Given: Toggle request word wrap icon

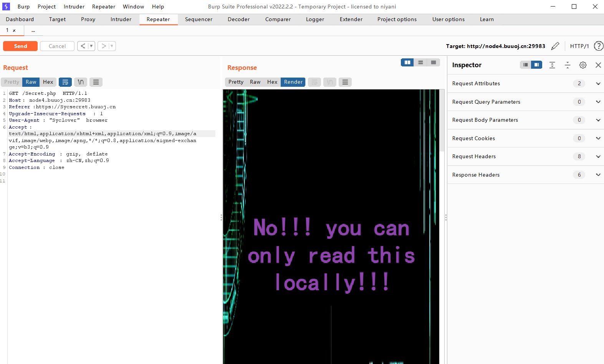Looking at the screenshot, I should 65,82.
